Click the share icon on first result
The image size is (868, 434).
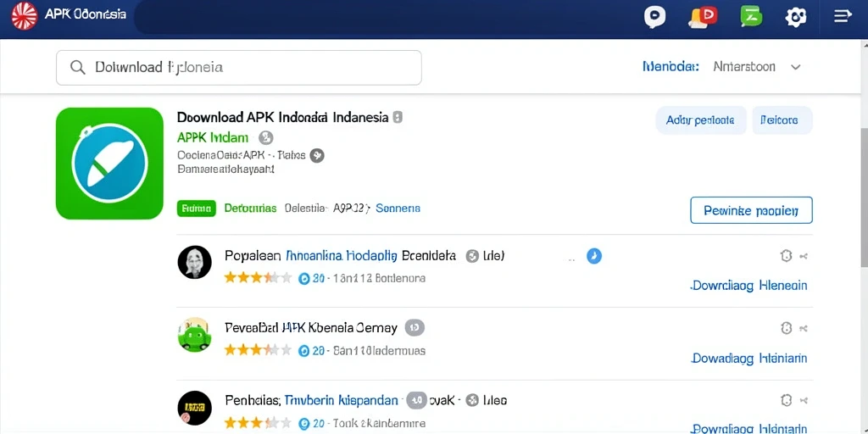coord(804,256)
